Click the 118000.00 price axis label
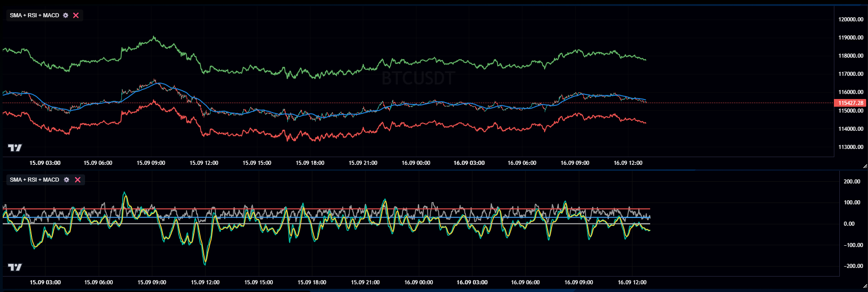868x292 pixels. 851,56
